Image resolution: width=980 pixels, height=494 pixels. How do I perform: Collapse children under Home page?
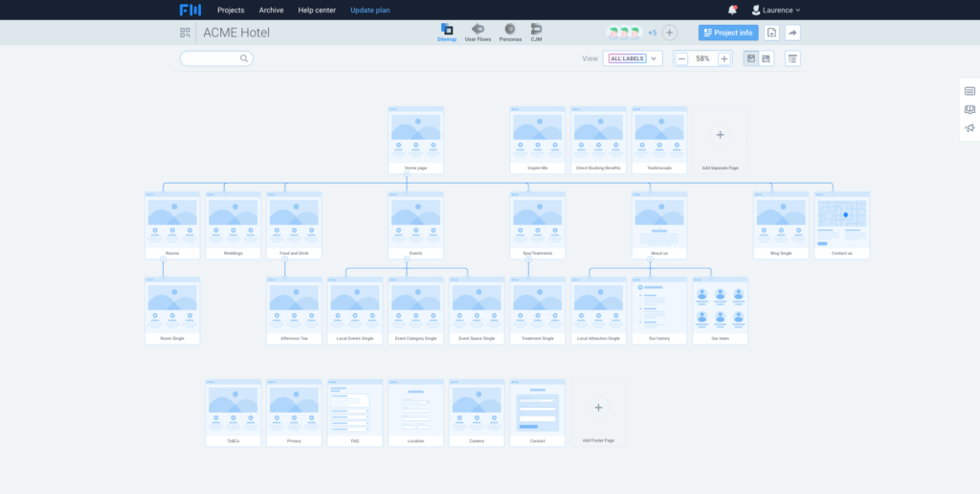(406, 174)
